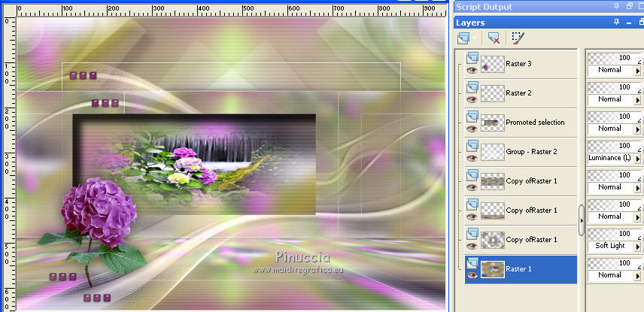Set opacity slider of Group - Raster 2
This screenshot has width=644, height=312.
click(x=615, y=146)
